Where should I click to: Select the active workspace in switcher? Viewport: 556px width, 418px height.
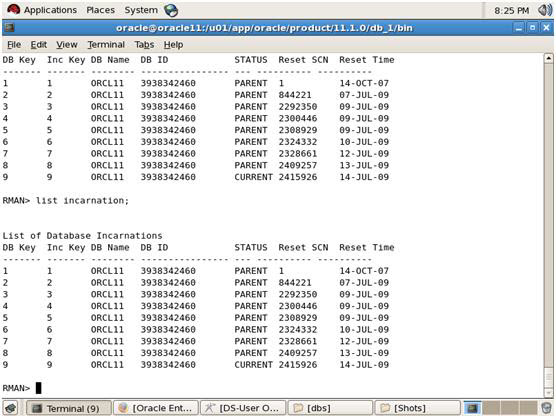(473, 408)
